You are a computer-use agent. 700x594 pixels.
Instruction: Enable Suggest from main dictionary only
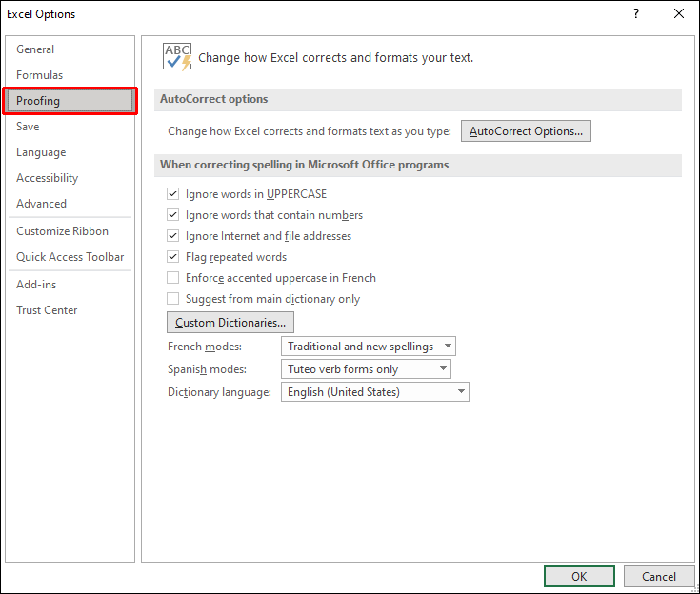tap(173, 299)
